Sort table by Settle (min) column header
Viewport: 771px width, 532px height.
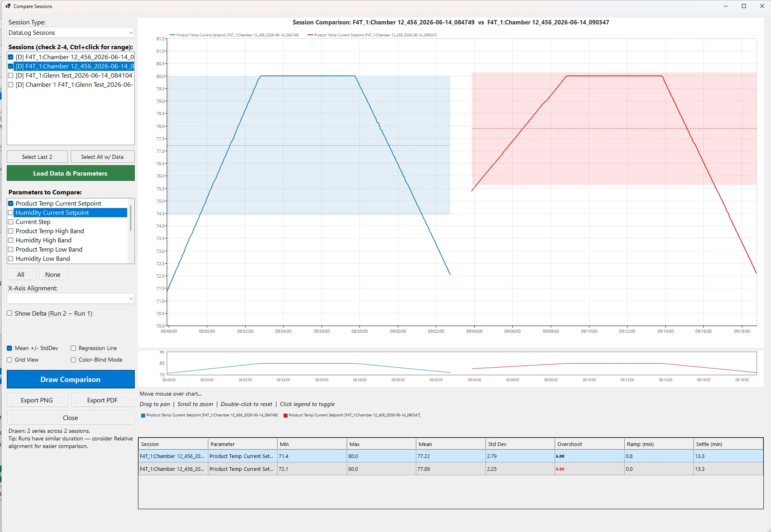728,444
